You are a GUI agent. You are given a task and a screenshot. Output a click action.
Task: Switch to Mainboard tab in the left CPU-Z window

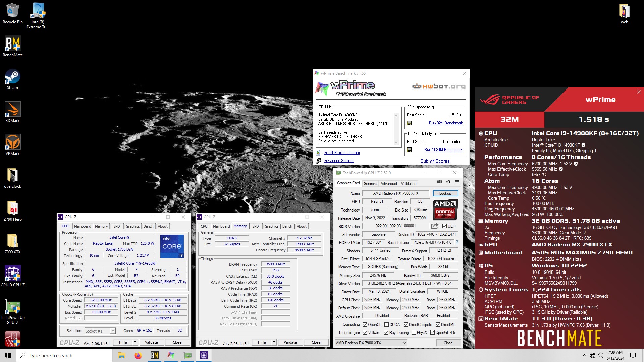coord(83,226)
